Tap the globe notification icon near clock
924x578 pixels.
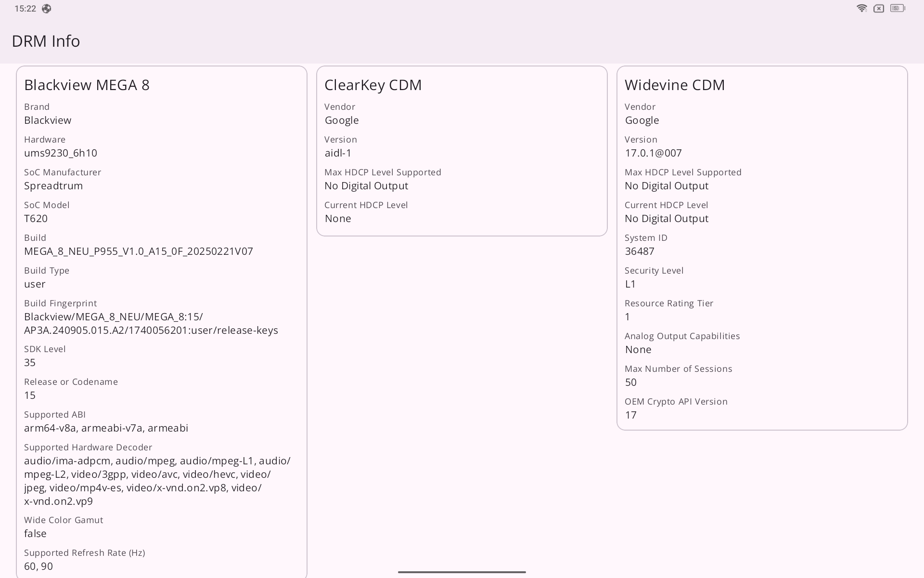(46, 9)
